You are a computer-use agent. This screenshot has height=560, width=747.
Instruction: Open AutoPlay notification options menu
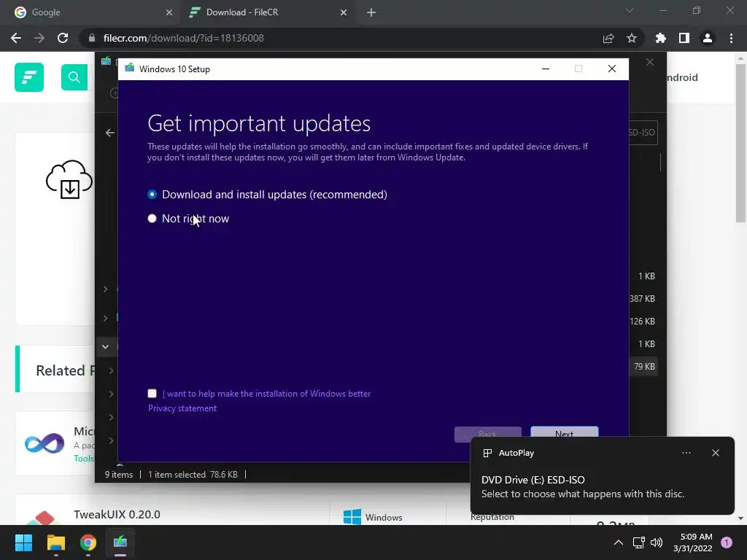(x=686, y=453)
